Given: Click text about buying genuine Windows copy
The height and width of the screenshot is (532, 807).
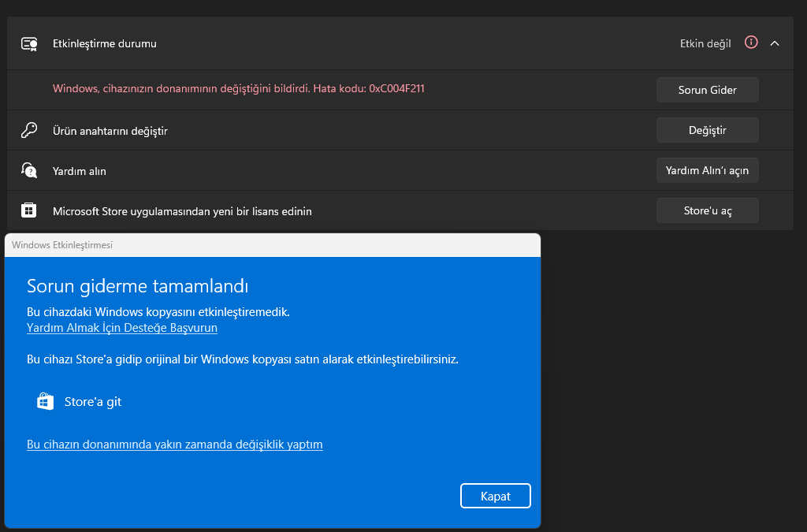Looking at the screenshot, I should pos(243,359).
